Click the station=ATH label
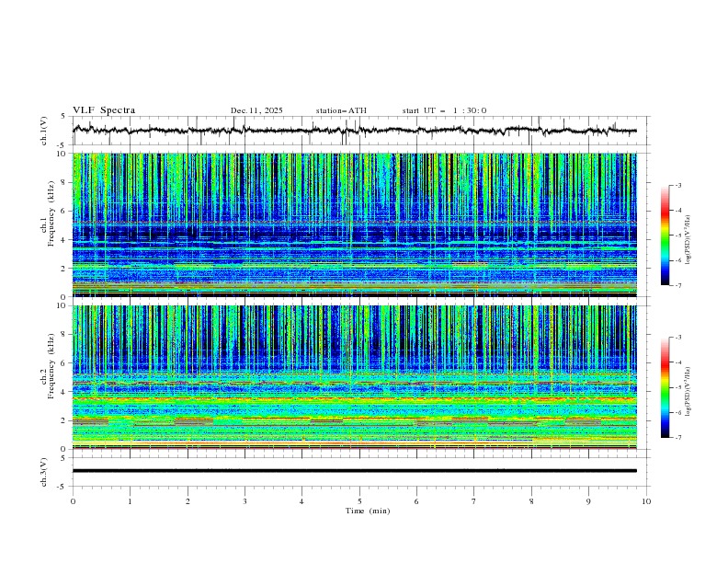The image size is (728, 563). tap(341, 110)
